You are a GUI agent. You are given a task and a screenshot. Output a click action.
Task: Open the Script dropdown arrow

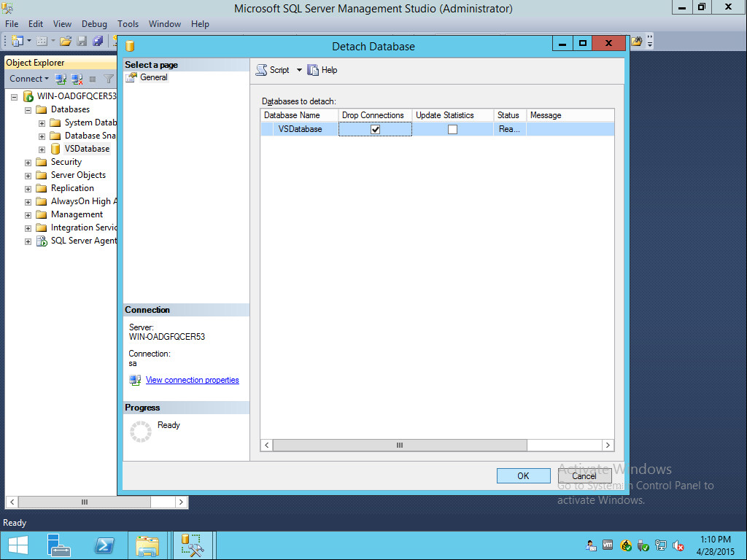point(299,70)
